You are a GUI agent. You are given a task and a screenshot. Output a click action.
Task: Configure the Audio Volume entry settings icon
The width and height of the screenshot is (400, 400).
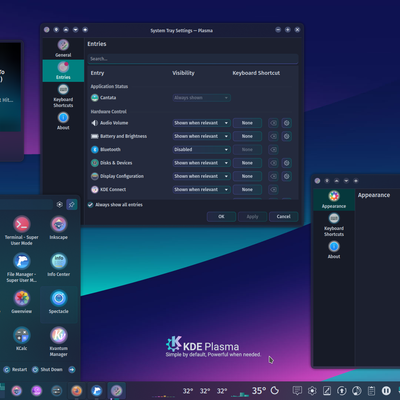[x=287, y=123]
